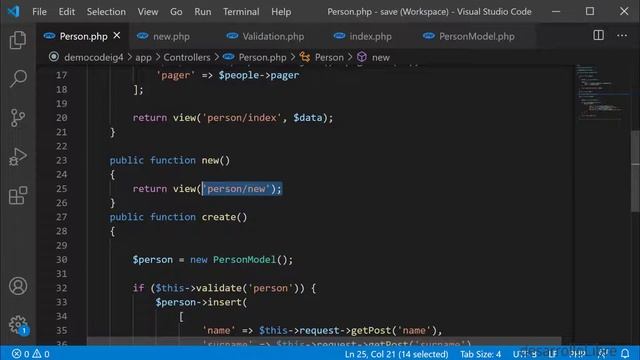The image size is (640, 360).
Task: Open the Search view in activity bar
Action: click(x=18, y=78)
